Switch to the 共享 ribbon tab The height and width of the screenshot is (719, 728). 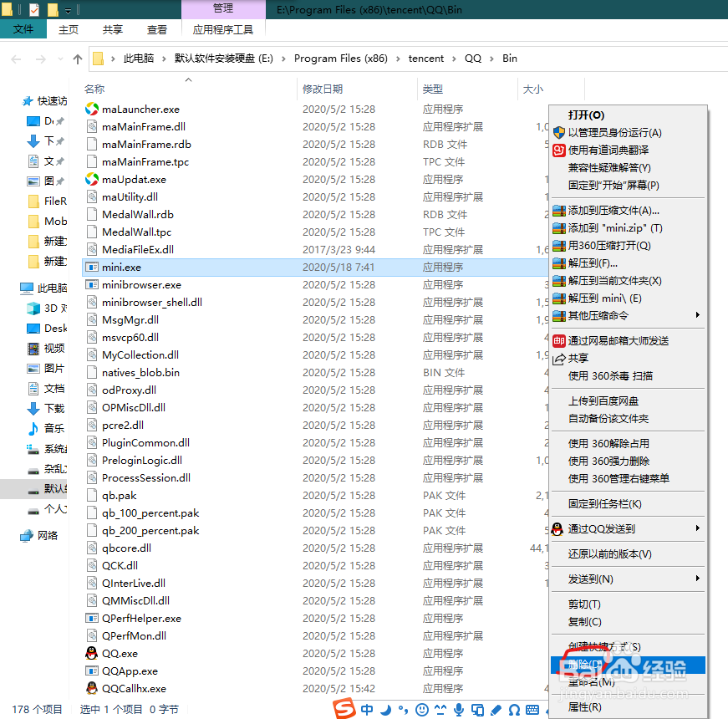click(112, 30)
